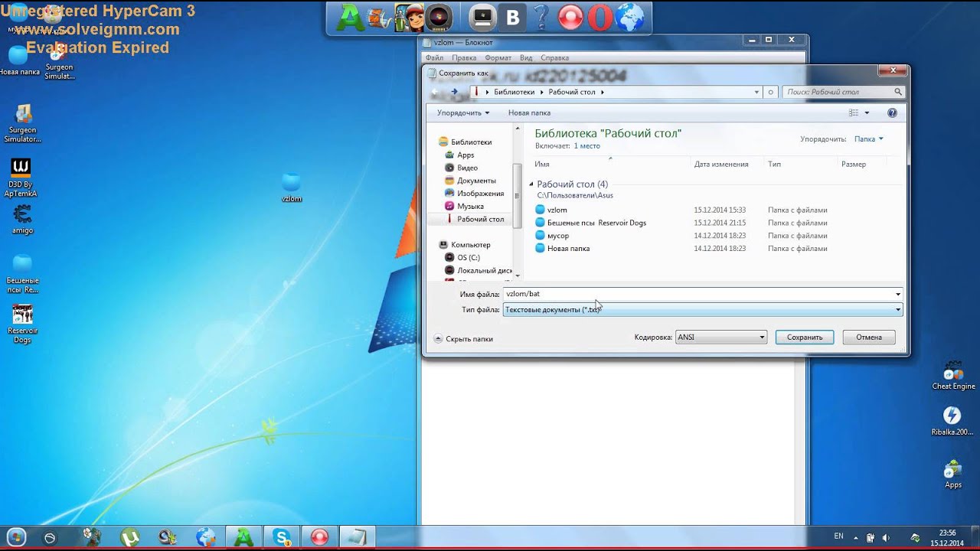Show hidden system tray icons
Image resolution: width=980 pixels, height=551 pixels.
point(856,537)
